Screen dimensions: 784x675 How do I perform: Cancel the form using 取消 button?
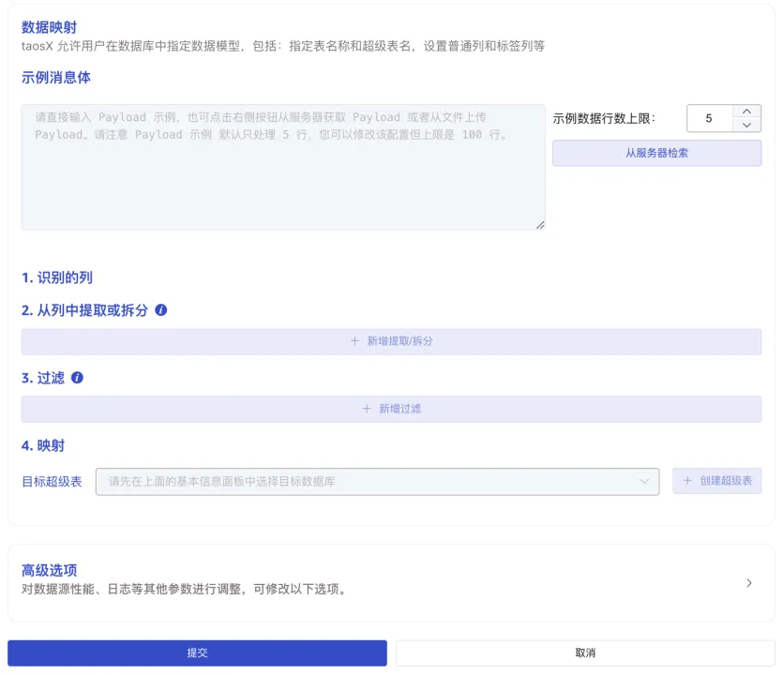point(586,652)
